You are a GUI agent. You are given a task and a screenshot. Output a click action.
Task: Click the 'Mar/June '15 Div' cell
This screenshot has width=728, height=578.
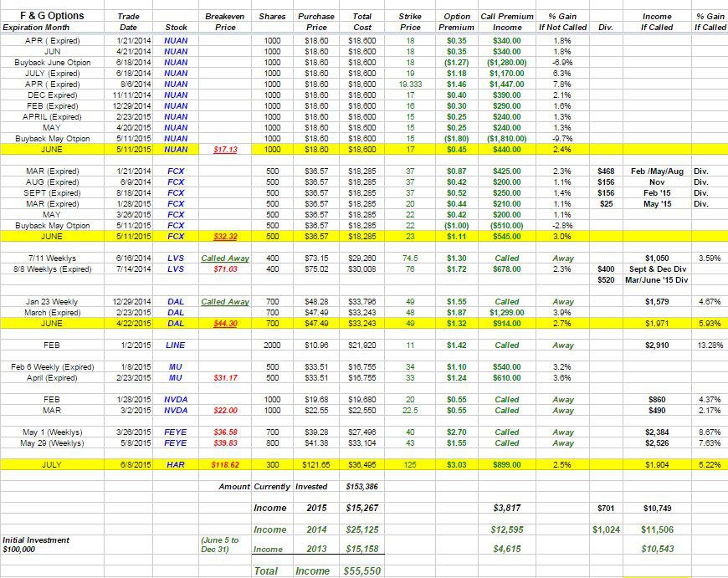tap(657, 280)
